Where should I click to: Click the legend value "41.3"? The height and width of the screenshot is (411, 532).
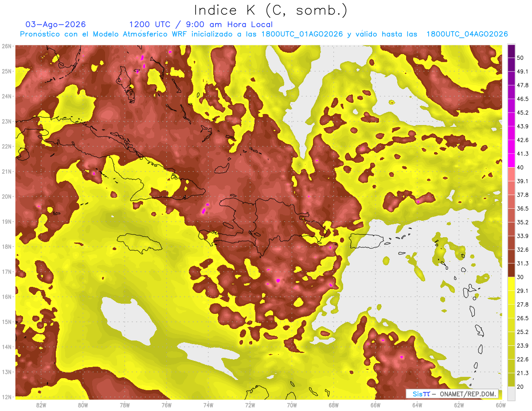coord(522,153)
